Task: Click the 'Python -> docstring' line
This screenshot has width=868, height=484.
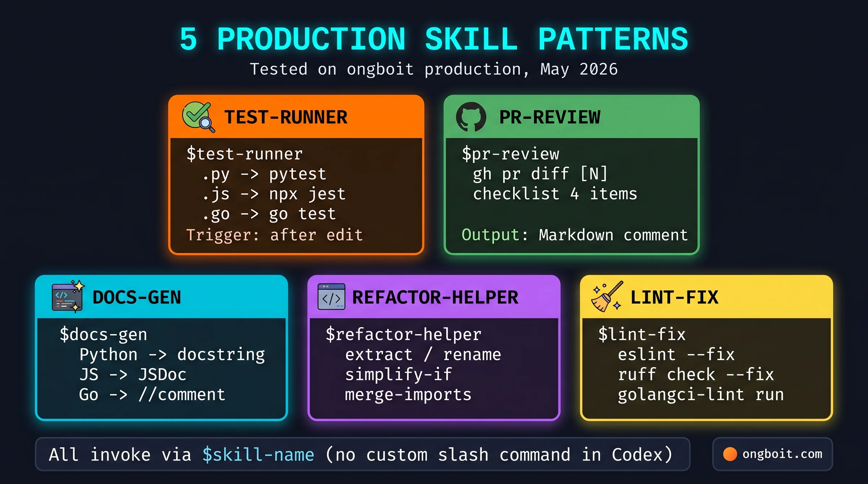Action: tap(172, 355)
